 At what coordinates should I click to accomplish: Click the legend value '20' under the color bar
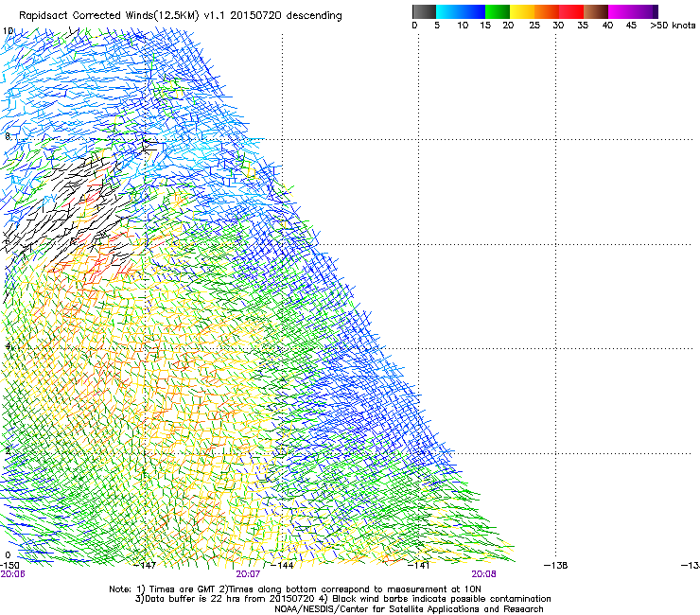508,26
